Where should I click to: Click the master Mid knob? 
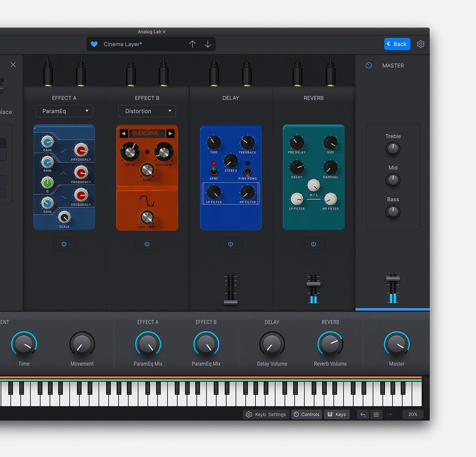click(x=393, y=180)
